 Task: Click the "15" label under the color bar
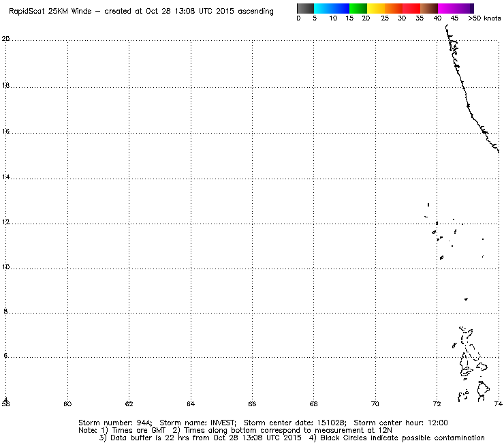click(349, 18)
